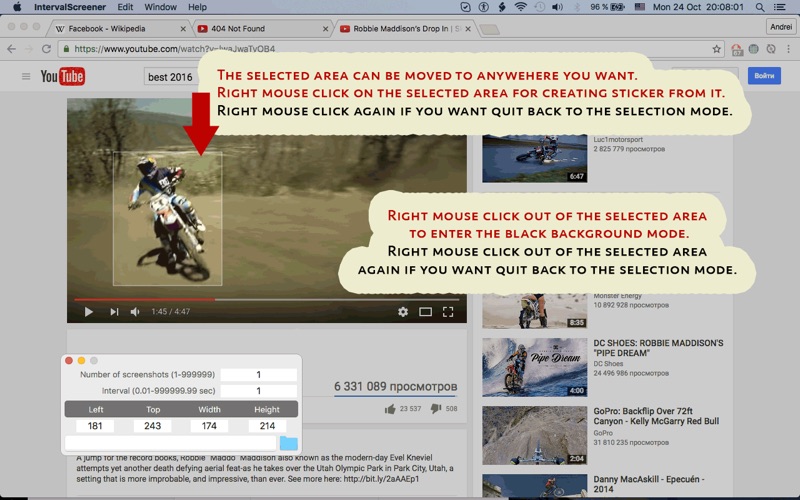Edit the Interval seconds field

[259, 391]
